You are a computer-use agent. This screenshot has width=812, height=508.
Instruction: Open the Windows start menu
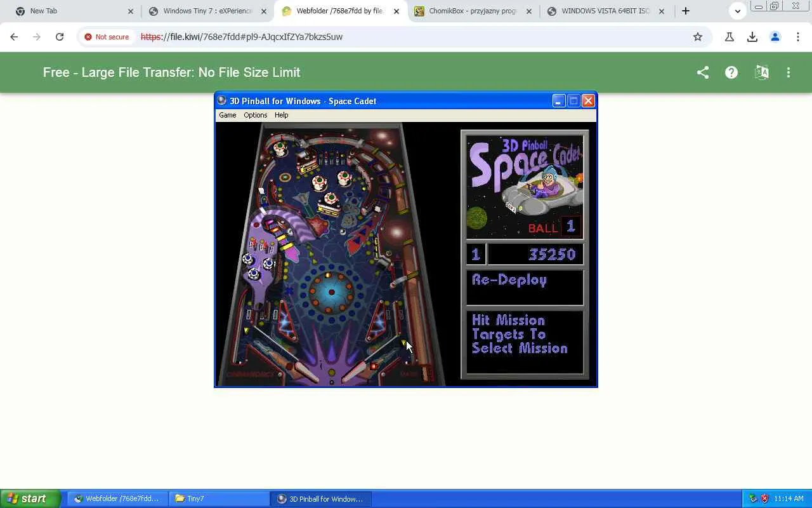30,498
